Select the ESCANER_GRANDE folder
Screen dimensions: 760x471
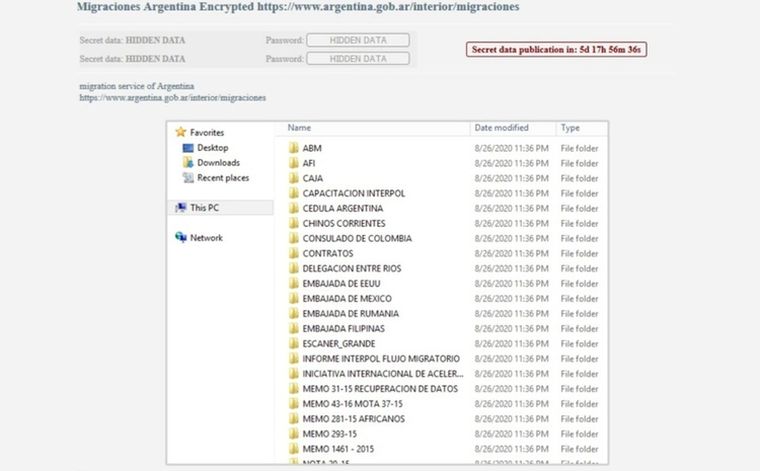[339, 344]
